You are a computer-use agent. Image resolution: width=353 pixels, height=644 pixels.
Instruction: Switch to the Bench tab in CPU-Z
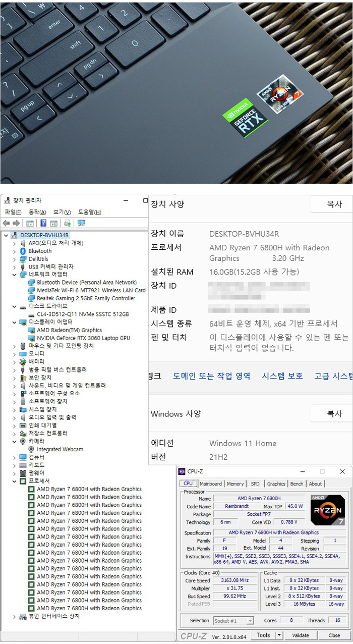pos(297,484)
